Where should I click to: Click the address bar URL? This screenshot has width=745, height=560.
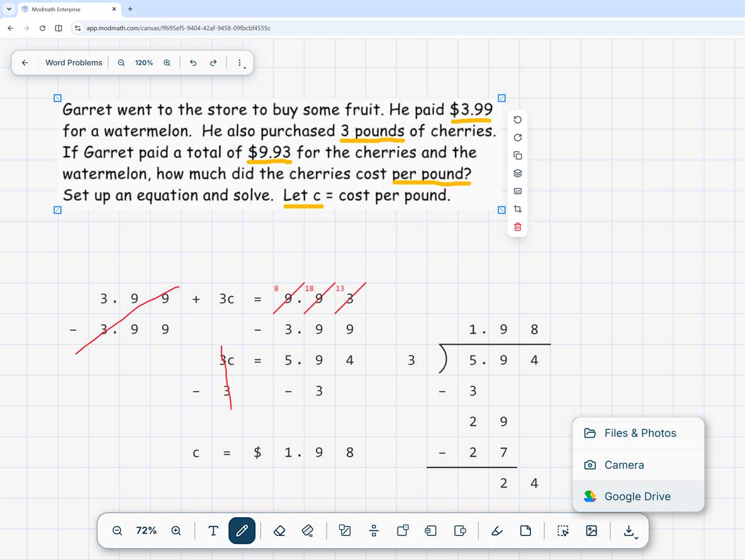[178, 28]
